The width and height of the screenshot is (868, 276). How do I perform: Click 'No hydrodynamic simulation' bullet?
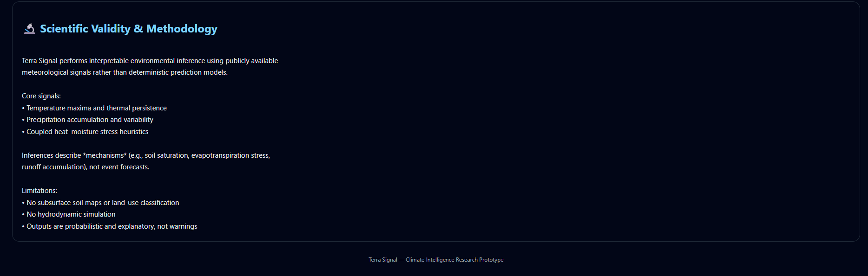point(69,214)
